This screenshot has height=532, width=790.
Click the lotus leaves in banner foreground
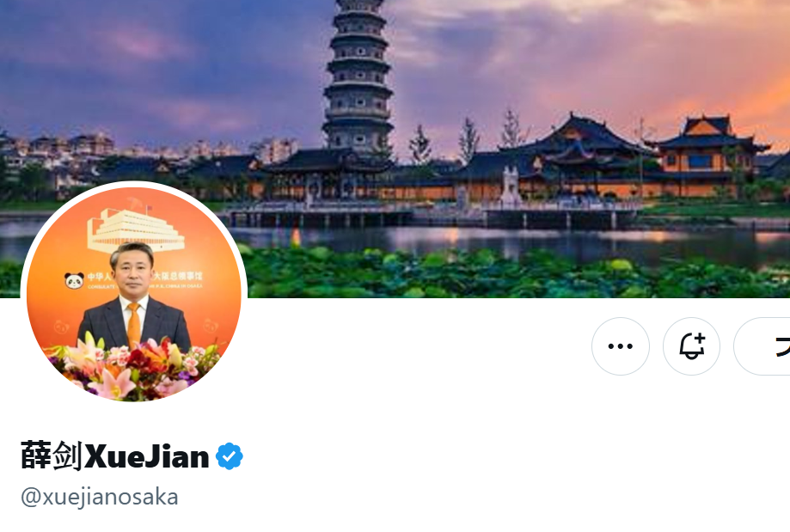point(504,274)
